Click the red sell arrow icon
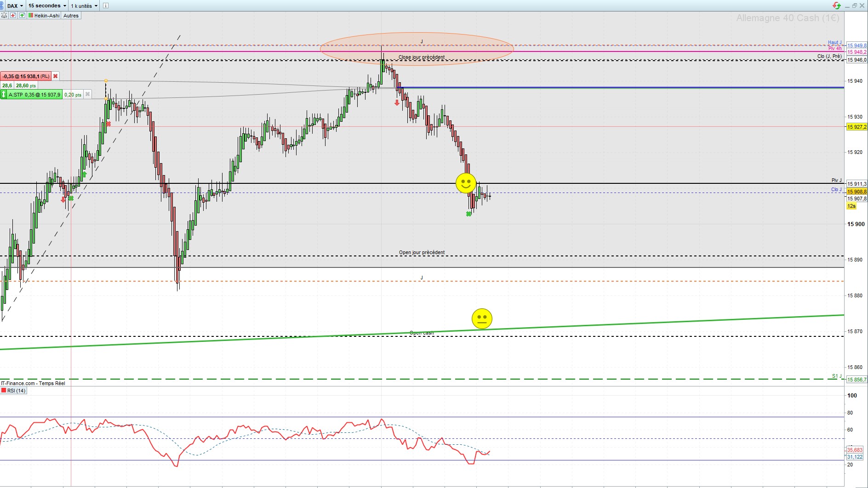 pos(13,15)
